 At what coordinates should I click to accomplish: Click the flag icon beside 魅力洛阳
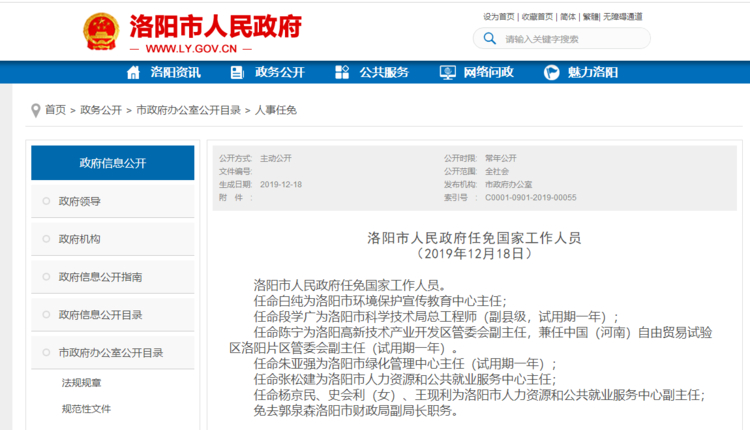[x=551, y=72]
